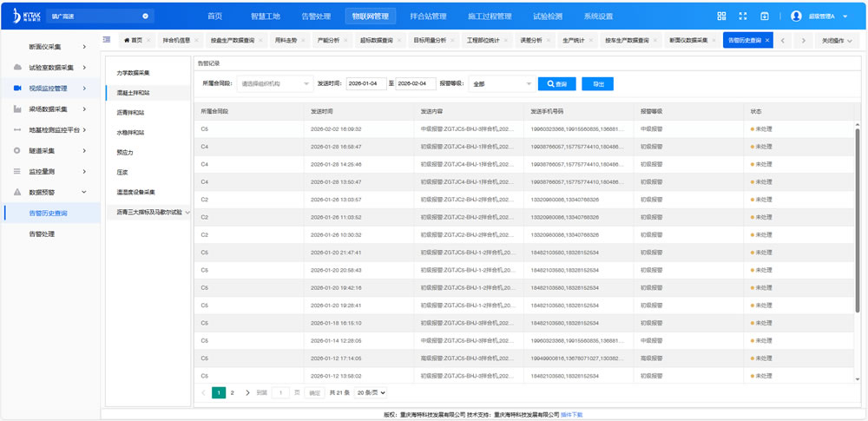This screenshot has height=421, width=868.
Task: Go to page 2 of results
Action: [x=232, y=392]
